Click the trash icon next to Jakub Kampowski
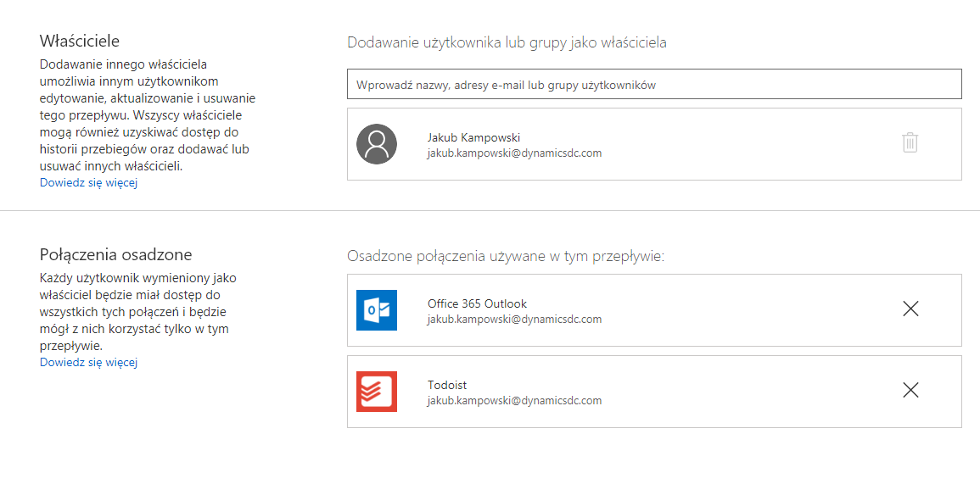The image size is (980, 484). (910, 142)
